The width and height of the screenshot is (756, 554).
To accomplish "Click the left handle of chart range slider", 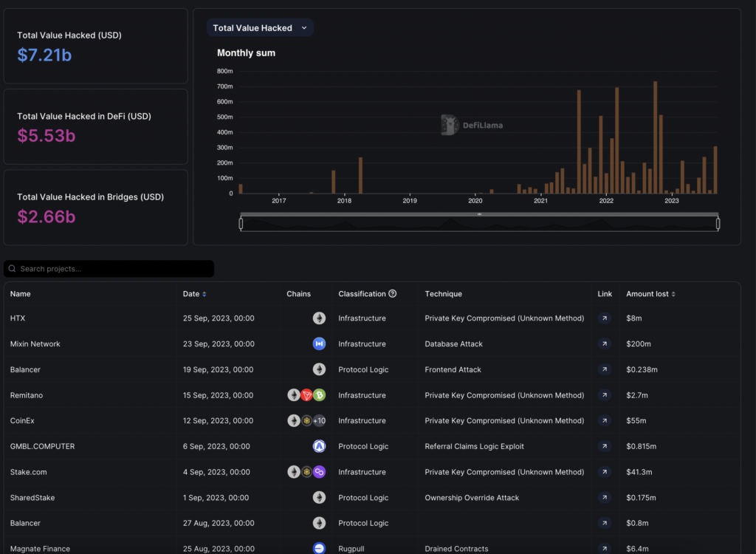I will 241,223.
